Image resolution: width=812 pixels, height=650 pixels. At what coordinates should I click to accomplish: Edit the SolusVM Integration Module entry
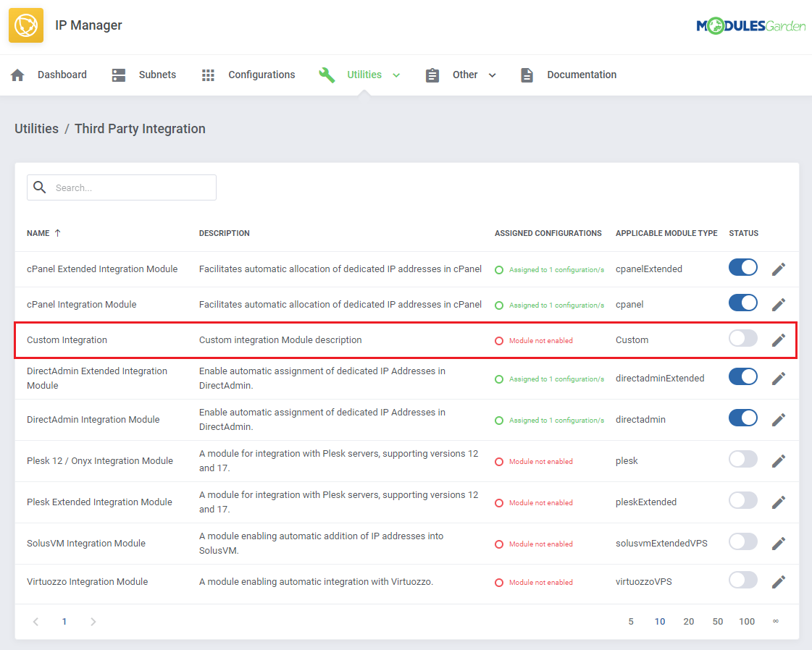click(x=778, y=544)
